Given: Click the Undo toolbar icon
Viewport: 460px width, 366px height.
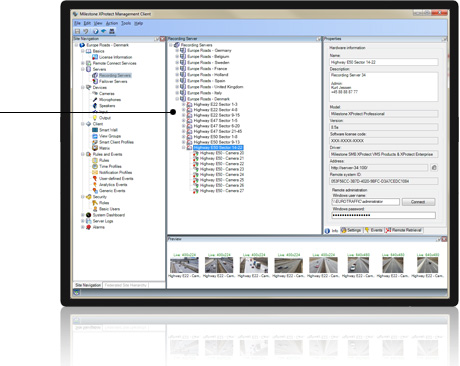Looking at the screenshot, I should 86,31.
